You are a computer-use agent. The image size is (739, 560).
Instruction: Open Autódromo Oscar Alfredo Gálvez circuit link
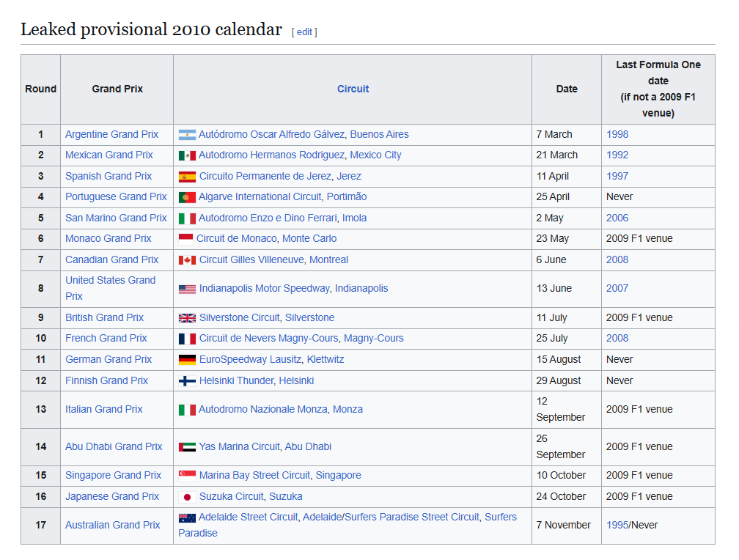(x=271, y=134)
